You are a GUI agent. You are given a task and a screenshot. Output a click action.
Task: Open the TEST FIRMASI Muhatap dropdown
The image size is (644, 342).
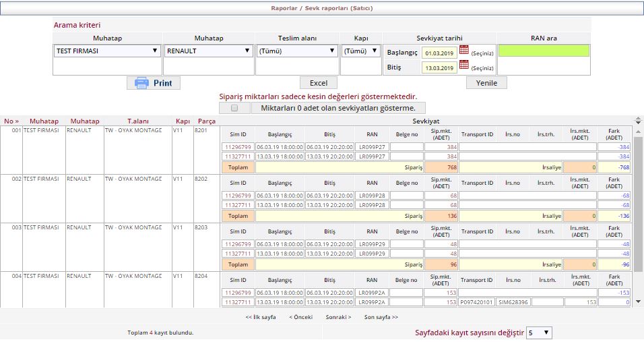click(x=106, y=51)
